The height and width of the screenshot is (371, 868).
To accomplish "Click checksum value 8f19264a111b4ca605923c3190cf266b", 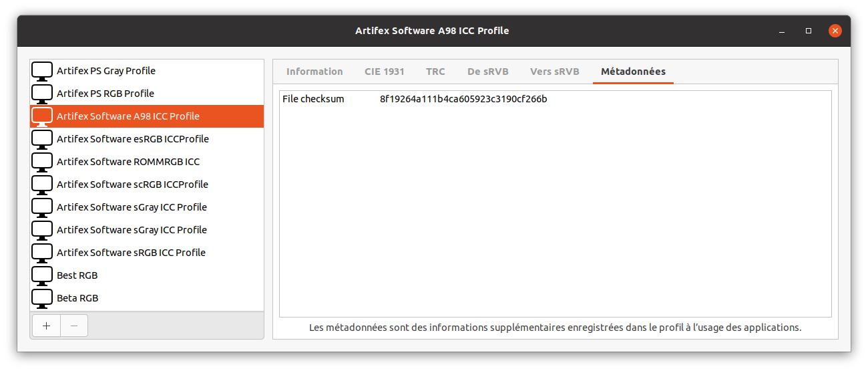I will (x=463, y=99).
